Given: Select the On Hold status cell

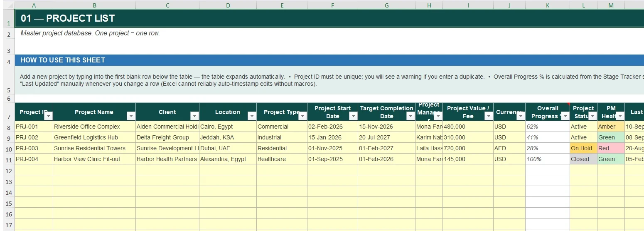Looking at the screenshot, I should coord(583,148).
